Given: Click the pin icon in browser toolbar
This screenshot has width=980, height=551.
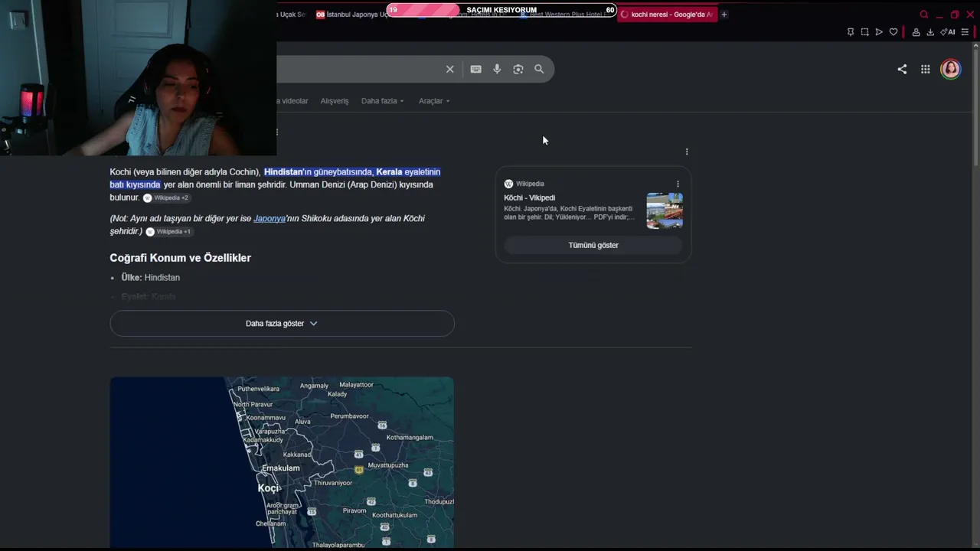Looking at the screenshot, I should [x=851, y=32].
